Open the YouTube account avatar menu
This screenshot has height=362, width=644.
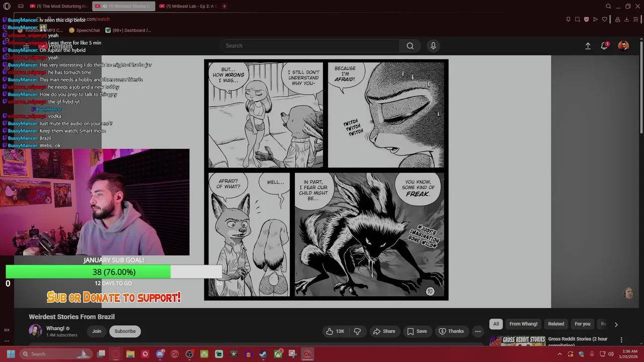pos(623,46)
